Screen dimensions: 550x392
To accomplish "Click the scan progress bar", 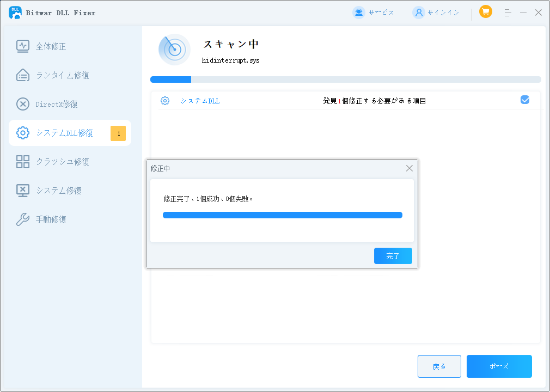I will (345, 79).
